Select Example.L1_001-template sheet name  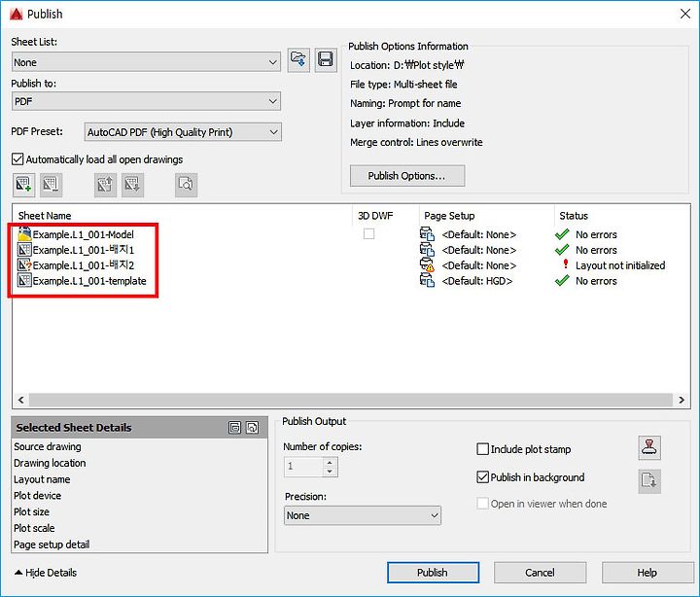tap(89, 281)
